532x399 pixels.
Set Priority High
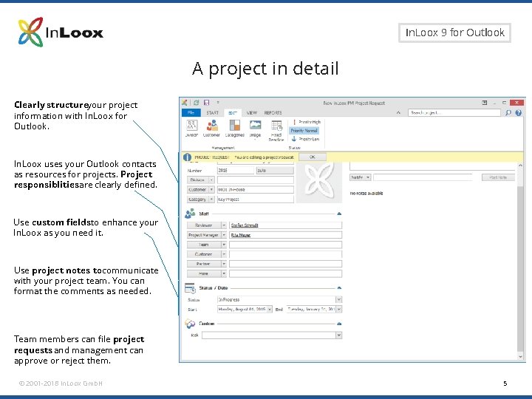point(306,122)
